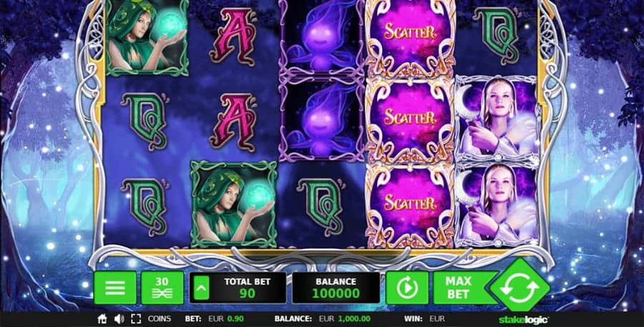
Task: Open the hamburger menu button
Action: pyautogui.click(x=115, y=288)
